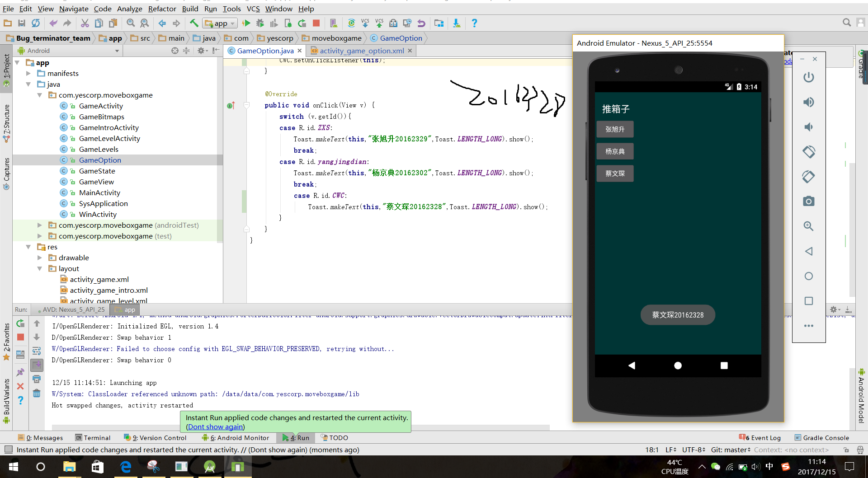Image resolution: width=868 pixels, height=478 pixels.
Task: Open File Explorer from the taskbar
Action: pyautogui.click(x=69, y=467)
